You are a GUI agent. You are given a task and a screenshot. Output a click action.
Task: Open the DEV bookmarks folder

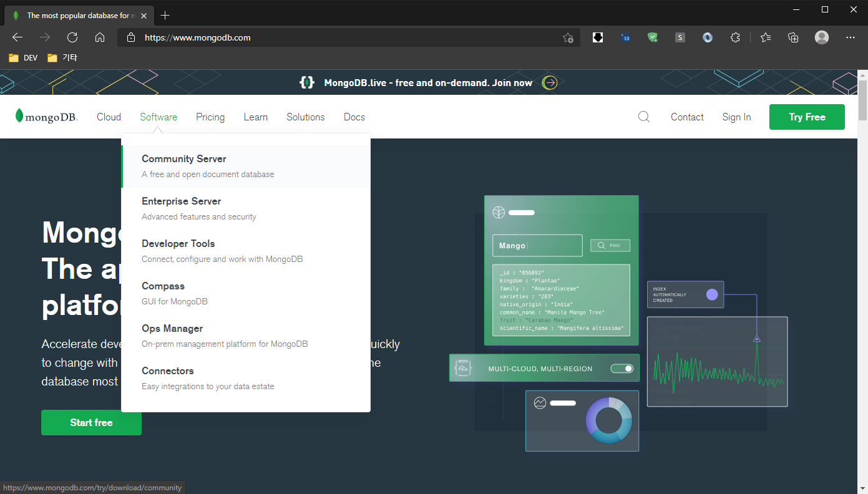click(x=23, y=58)
